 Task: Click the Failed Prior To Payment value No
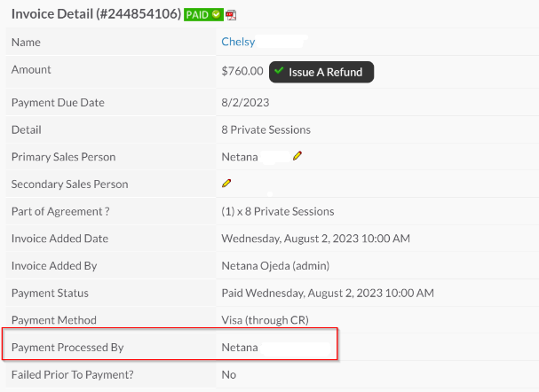(x=228, y=374)
